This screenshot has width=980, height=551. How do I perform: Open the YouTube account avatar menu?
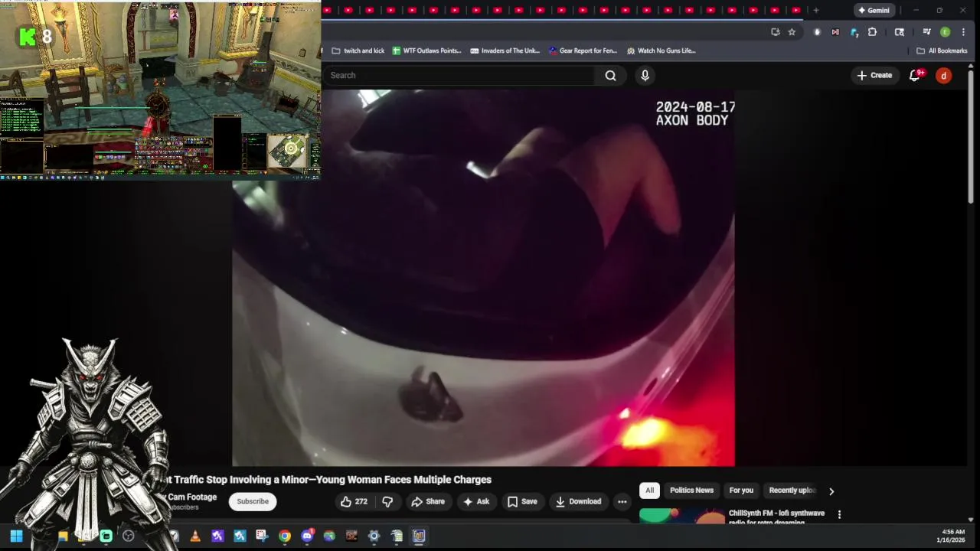(x=943, y=75)
